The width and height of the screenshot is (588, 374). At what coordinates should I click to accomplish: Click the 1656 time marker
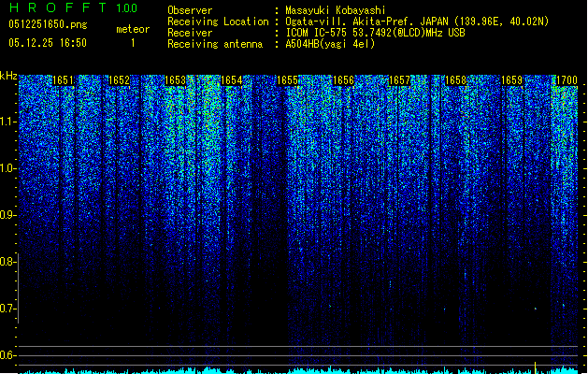[343, 80]
